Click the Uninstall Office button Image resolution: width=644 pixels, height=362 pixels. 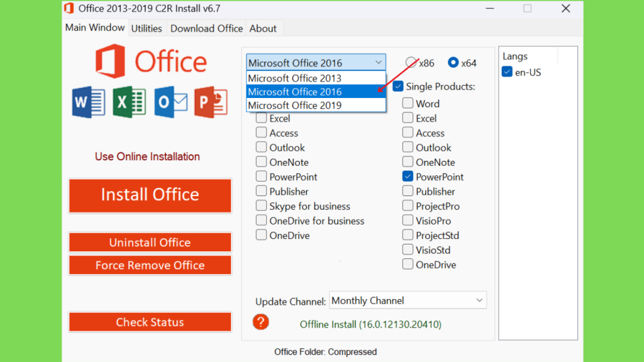150,242
